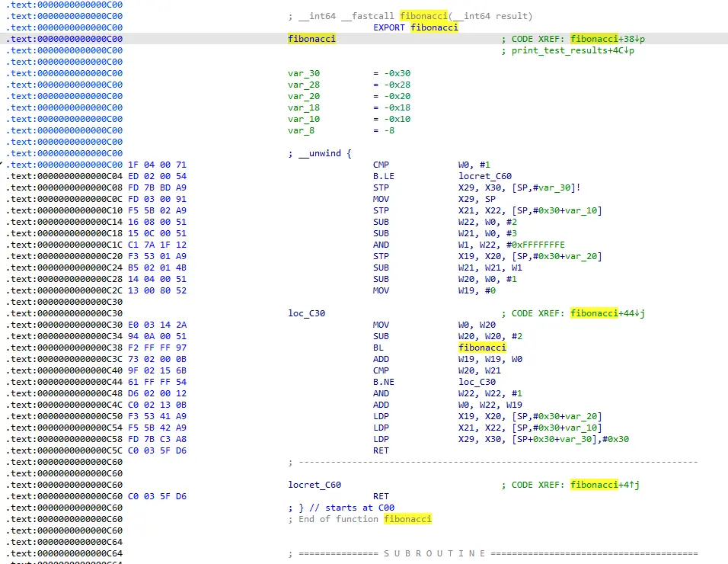Select the loc_C30 label definition

pyautogui.click(x=307, y=313)
